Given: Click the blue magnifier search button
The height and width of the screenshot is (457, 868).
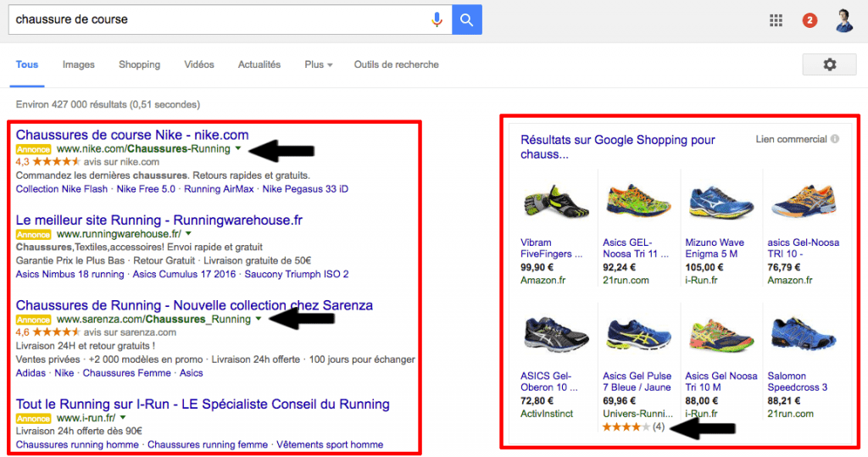Looking at the screenshot, I should click(x=467, y=20).
